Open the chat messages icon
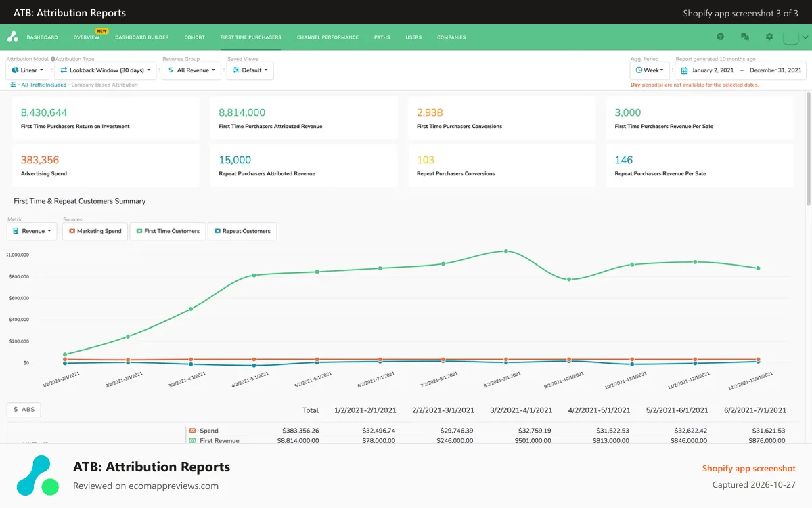This screenshot has width=812, height=508. tap(745, 37)
